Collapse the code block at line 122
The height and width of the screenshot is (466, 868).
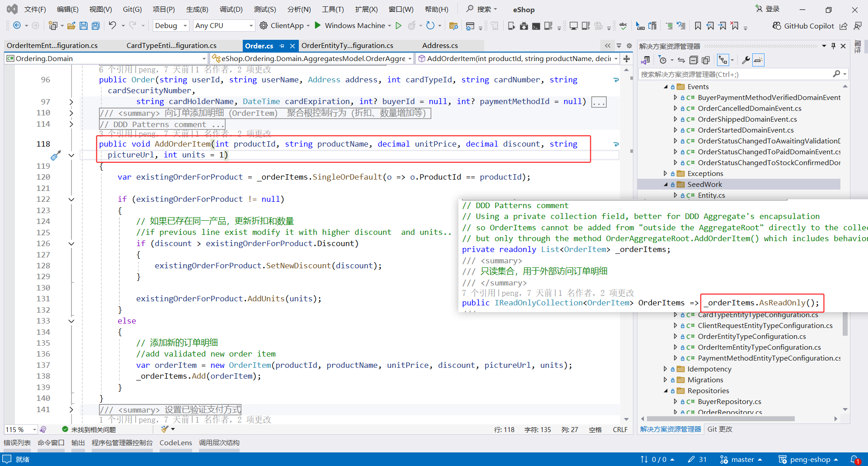71,199
